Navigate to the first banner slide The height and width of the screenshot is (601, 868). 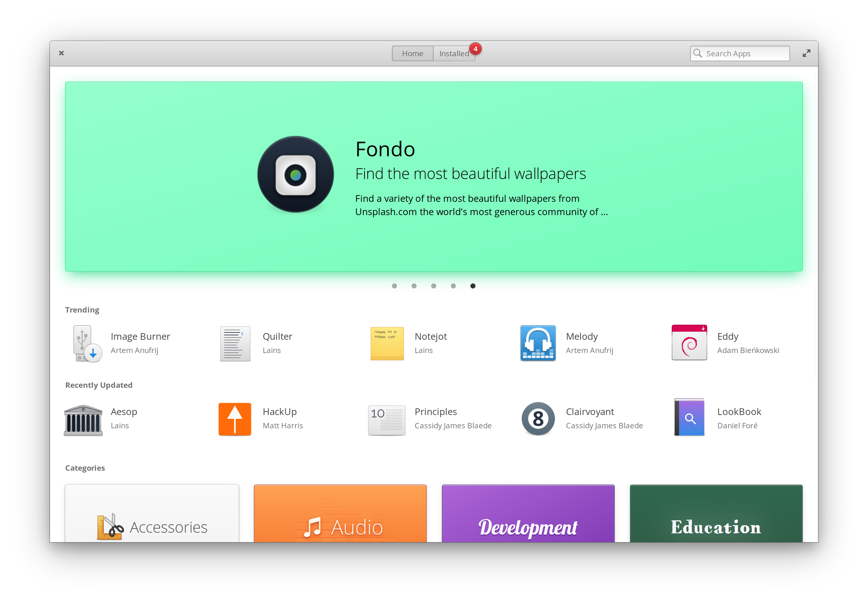coord(394,286)
